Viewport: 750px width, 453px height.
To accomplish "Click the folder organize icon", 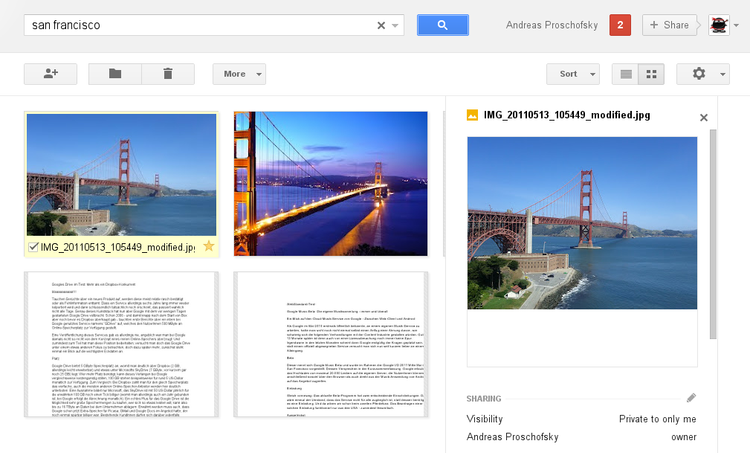I will click(114, 74).
